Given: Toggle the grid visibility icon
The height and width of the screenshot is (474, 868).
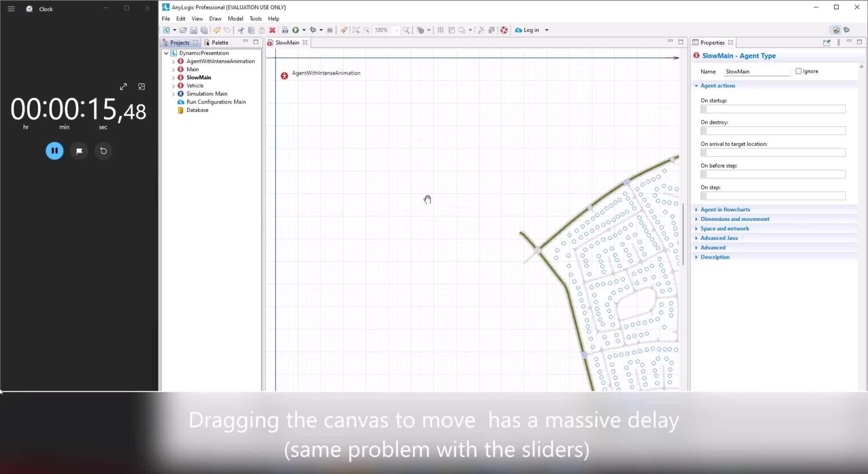Looking at the screenshot, I should pos(440,30).
